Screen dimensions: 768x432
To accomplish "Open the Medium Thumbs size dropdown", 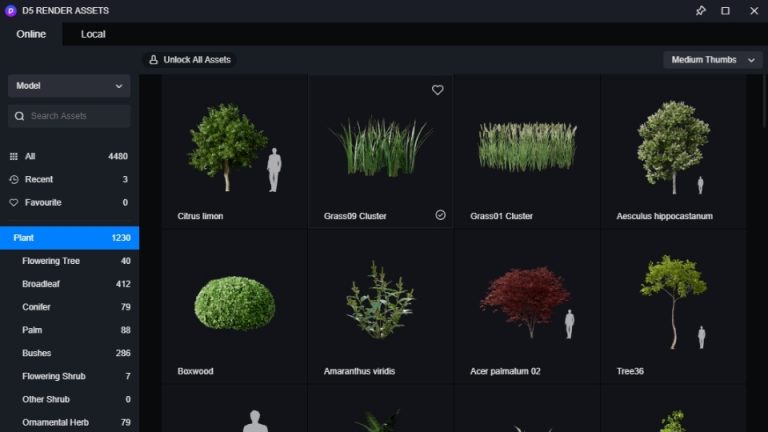I will pos(713,60).
